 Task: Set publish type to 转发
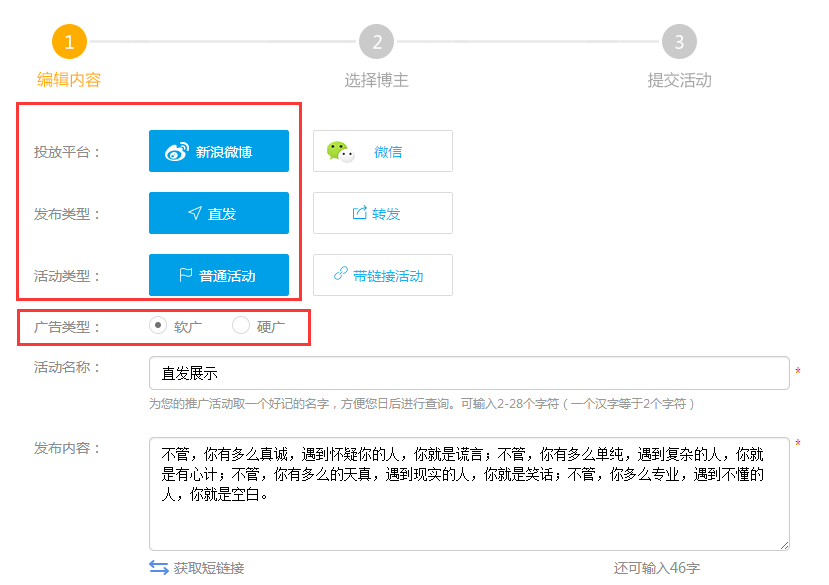coord(383,213)
